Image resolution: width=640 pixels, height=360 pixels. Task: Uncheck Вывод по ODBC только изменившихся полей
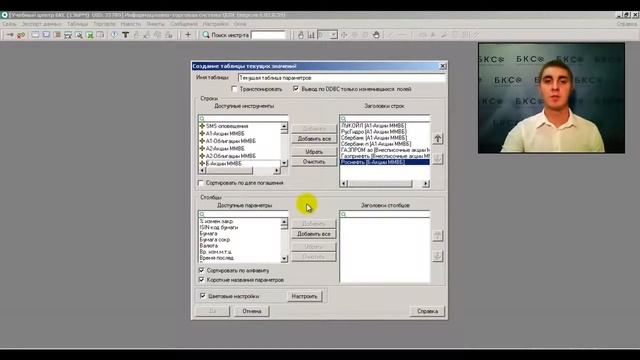point(296,89)
